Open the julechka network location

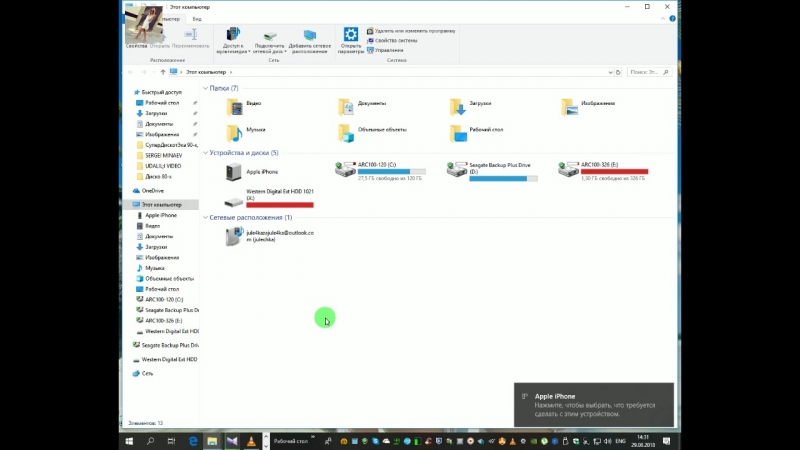pyautogui.click(x=234, y=236)
